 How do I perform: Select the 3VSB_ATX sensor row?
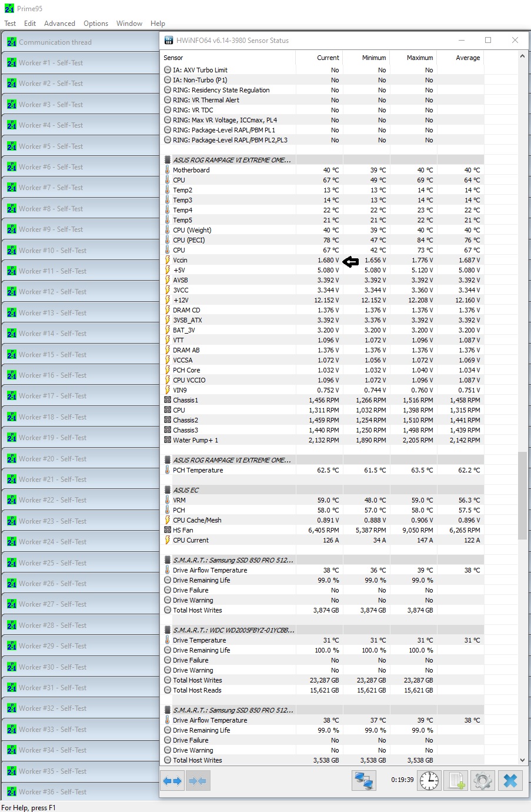pos(322,320)
